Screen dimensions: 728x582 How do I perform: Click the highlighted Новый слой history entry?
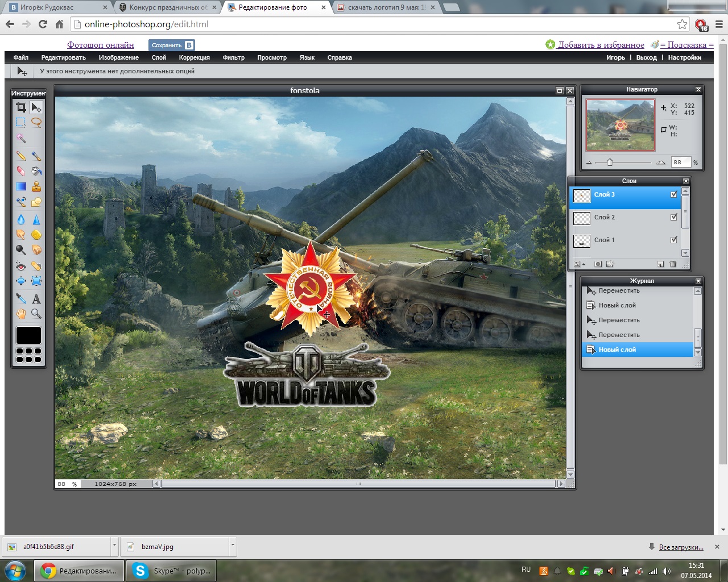coord(637,350)
